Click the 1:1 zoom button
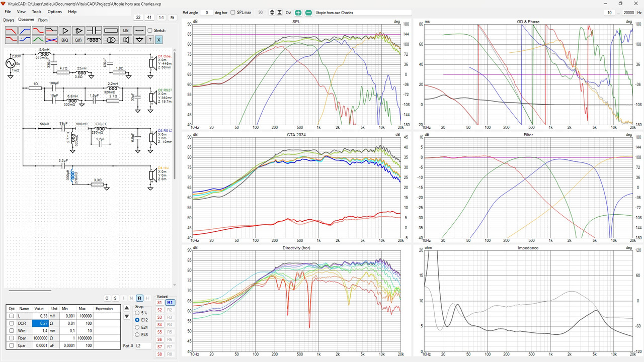Screen dimensions: 644x362 click(x=161, y=18)
